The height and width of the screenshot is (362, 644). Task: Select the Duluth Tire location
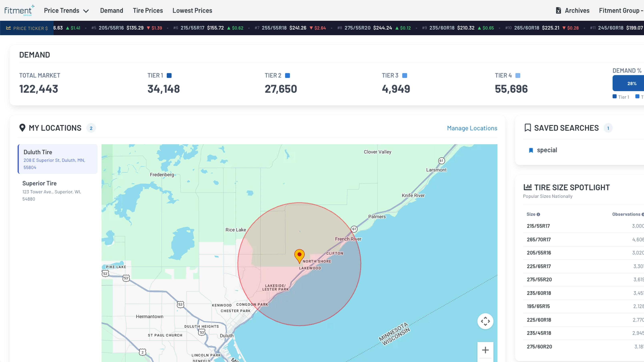58,159
